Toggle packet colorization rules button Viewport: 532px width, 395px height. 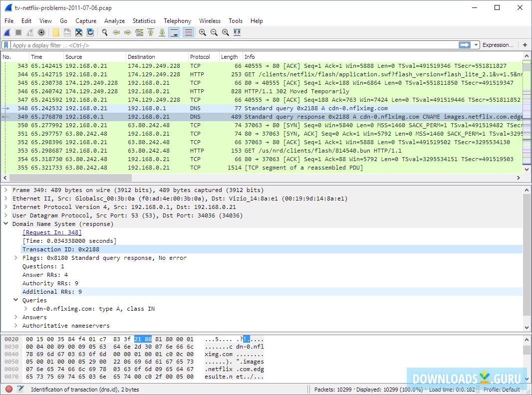pyautogui.click(x=188, y=32)
